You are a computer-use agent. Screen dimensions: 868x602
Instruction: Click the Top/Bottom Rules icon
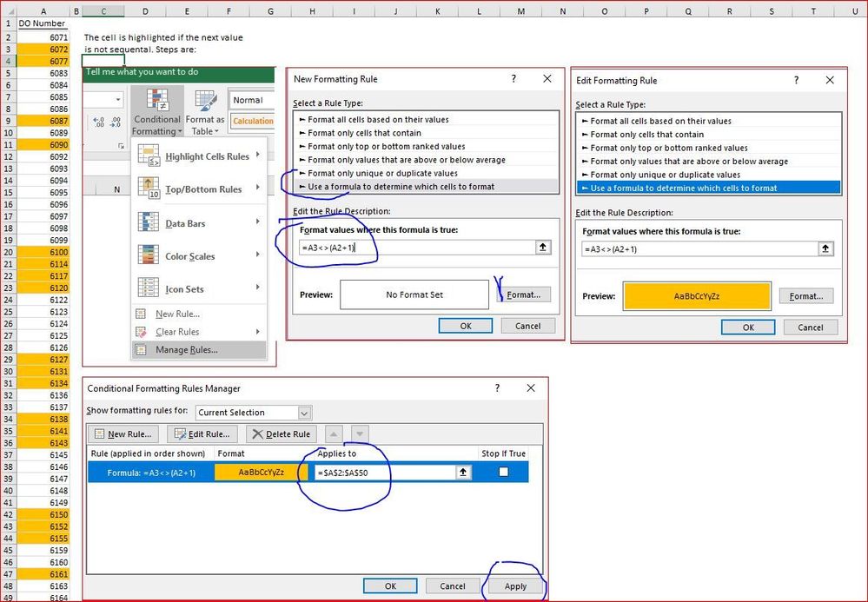[x=149, y=189]
